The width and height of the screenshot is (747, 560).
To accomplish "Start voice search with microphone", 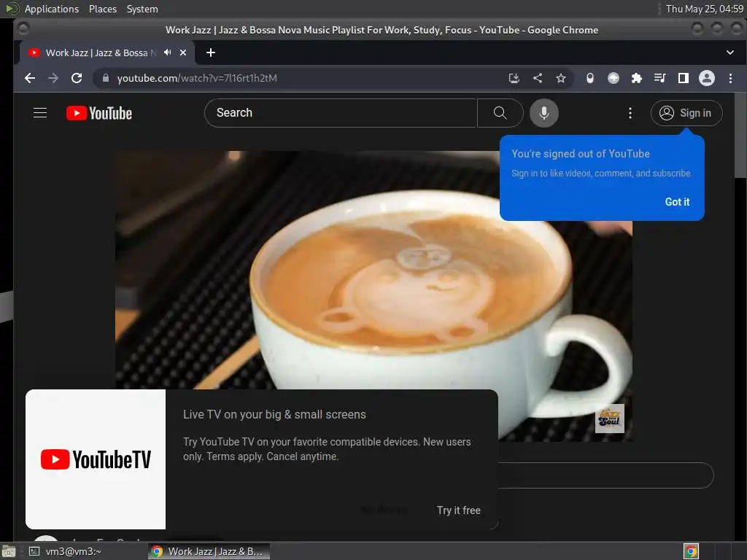I will 544,113.
